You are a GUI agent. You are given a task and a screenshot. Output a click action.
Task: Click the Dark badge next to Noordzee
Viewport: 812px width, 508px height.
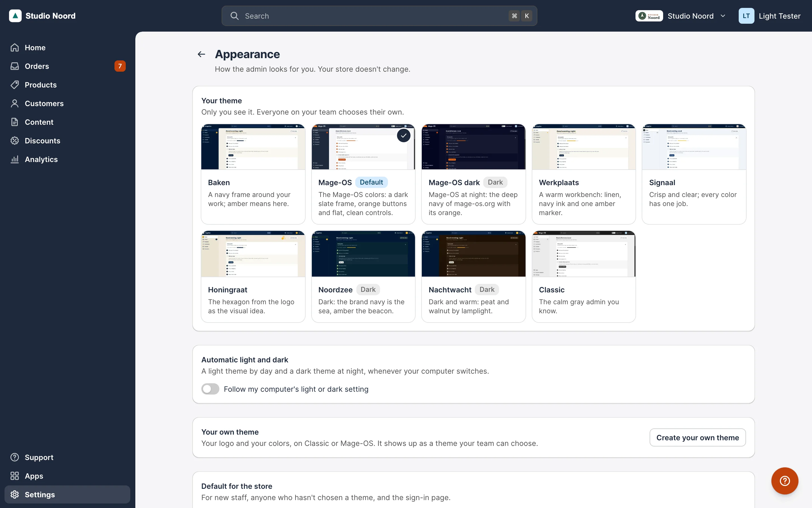(x=368, y=289)
